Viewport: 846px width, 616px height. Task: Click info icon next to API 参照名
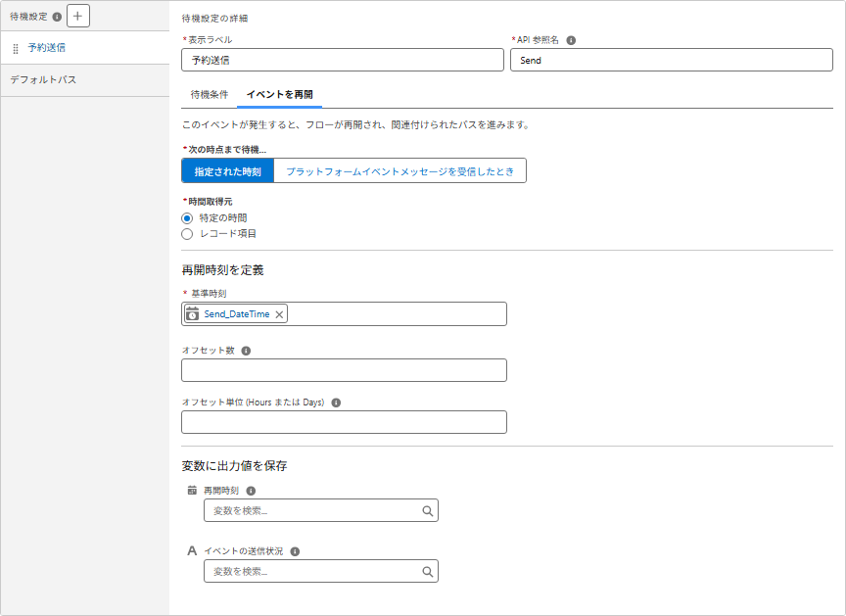[571, 40]
